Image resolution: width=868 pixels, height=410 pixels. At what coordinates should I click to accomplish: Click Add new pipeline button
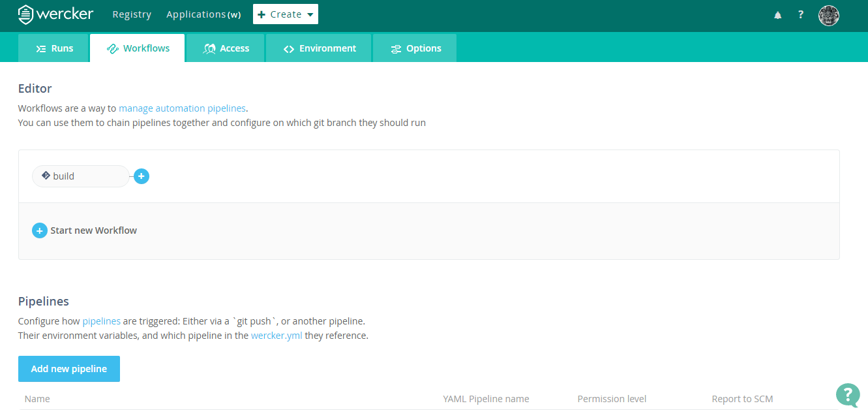coord(69,369)
